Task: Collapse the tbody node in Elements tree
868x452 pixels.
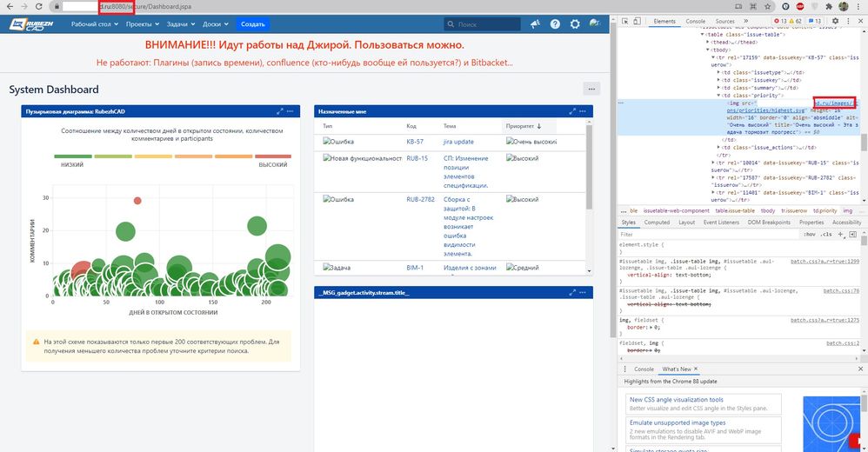Action: point(708,50)
